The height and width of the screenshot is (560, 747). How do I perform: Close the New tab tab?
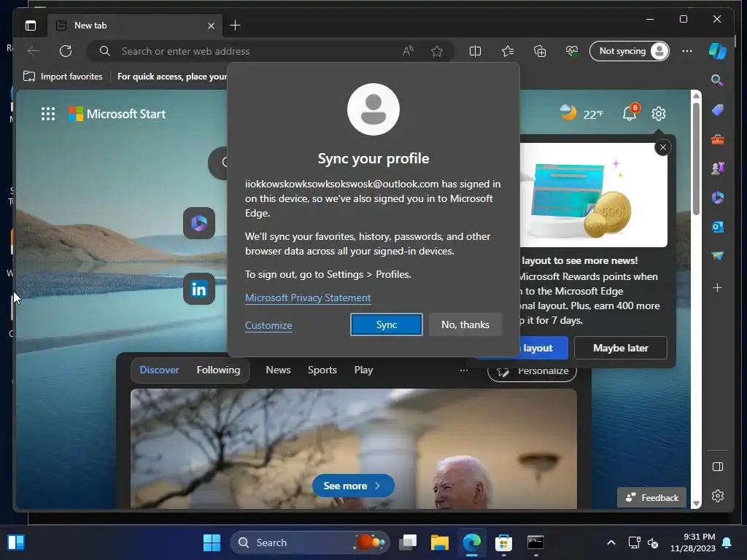click(211, 26)
